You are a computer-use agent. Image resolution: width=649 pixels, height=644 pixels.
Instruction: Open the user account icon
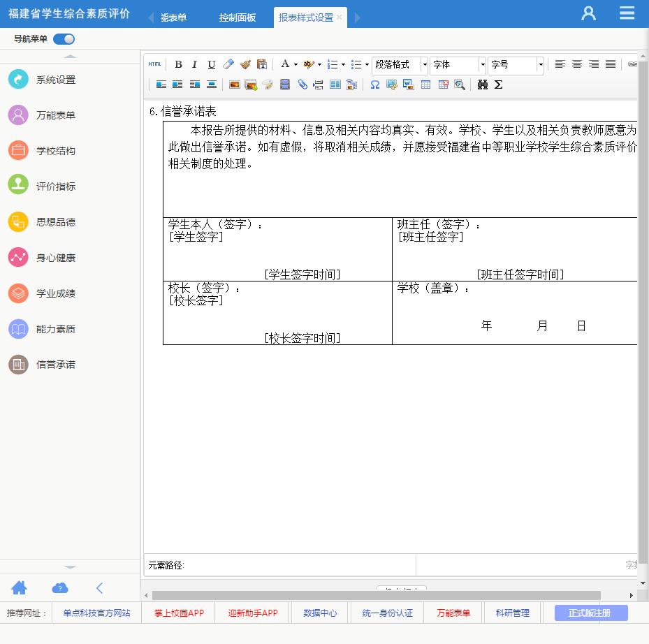(588, 13)
